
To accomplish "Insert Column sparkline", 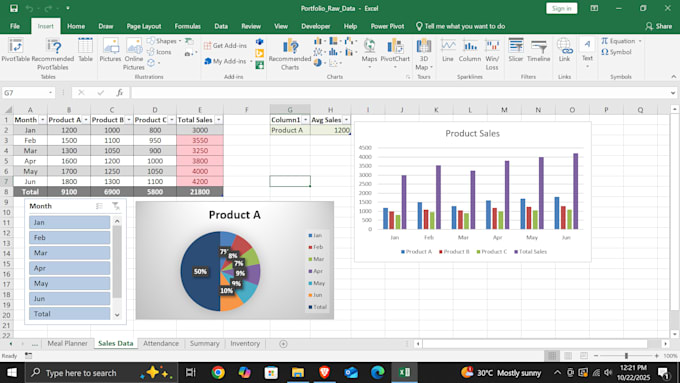I will point(470,50).
